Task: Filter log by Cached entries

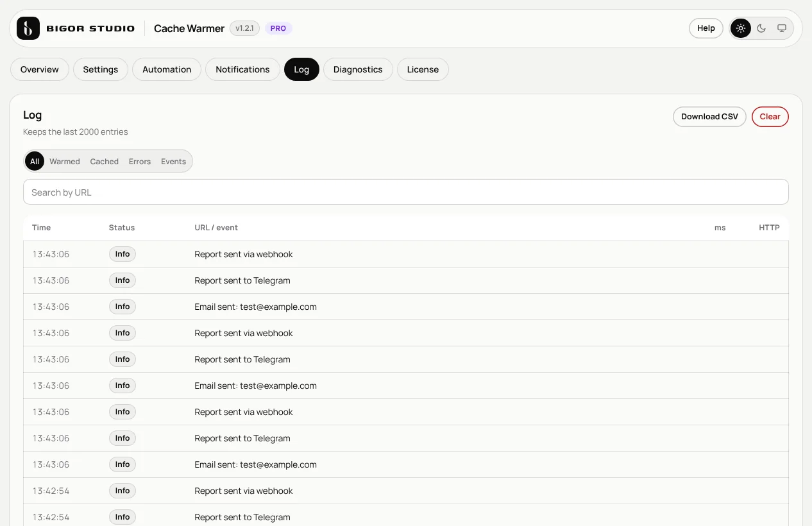Action: (105, 162)
